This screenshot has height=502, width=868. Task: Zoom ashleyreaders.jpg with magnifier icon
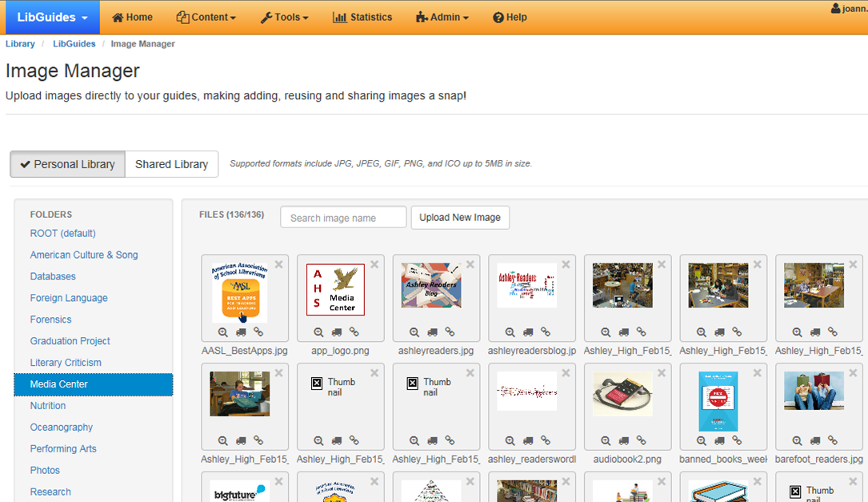tap(414, 332)
